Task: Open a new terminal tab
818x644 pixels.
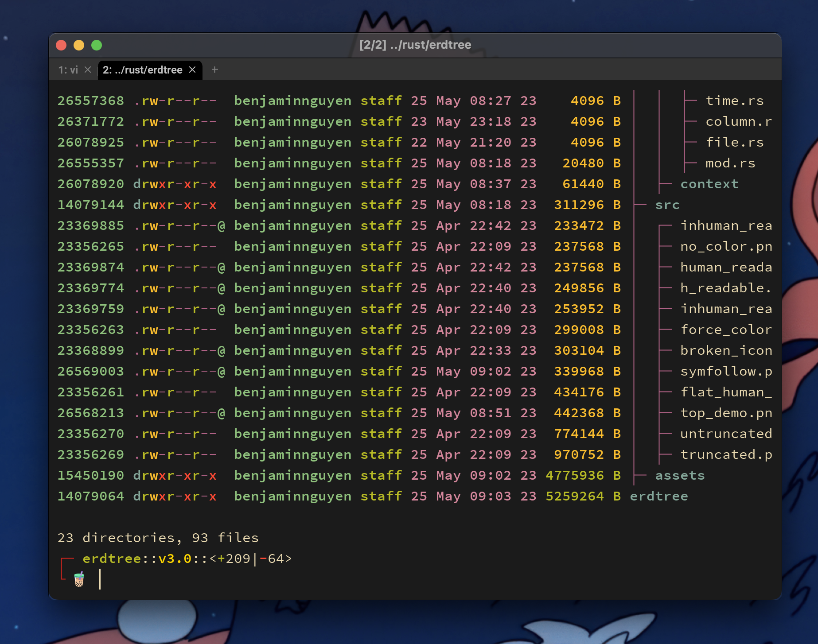Action: coord(215,70)
